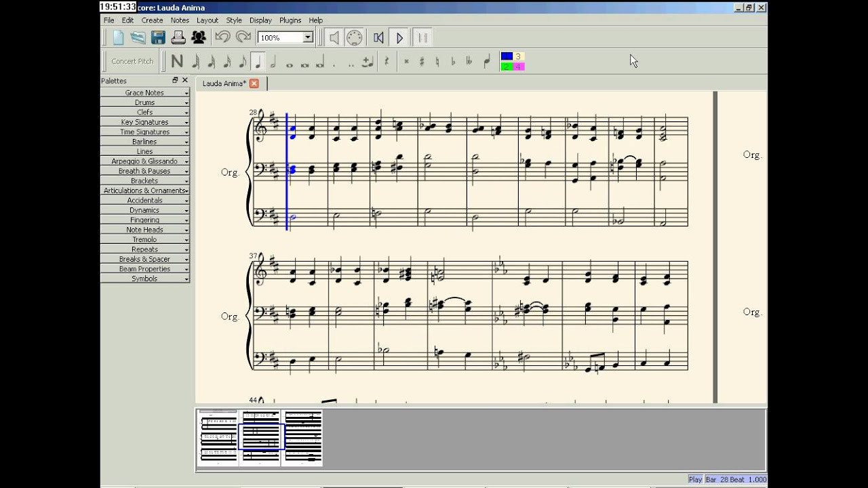868x488 pixels.
Task: Expand the Time Signatures palette
Action: [144, 132]
